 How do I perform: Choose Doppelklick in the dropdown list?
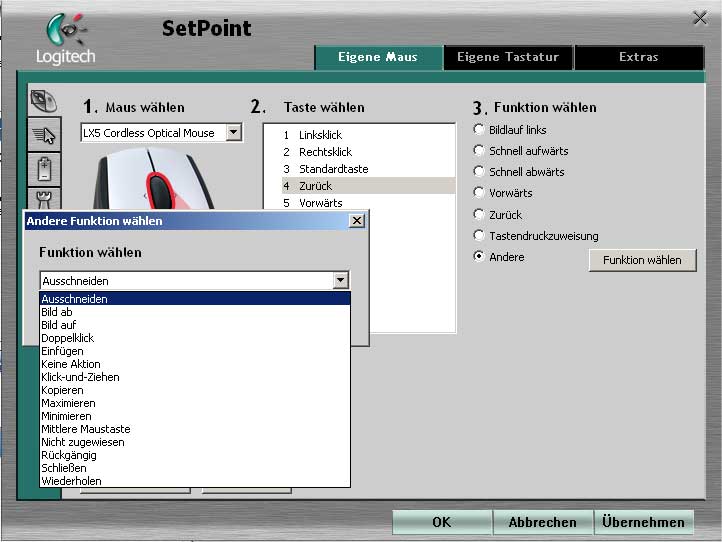tap(195, 338)
